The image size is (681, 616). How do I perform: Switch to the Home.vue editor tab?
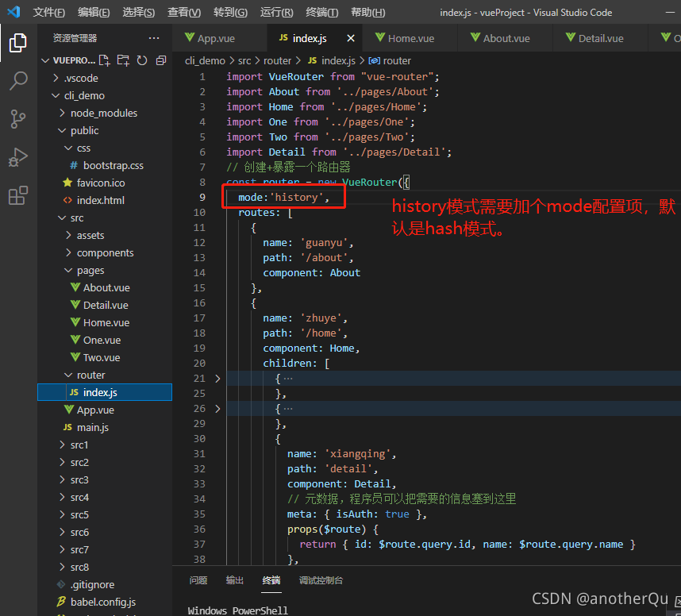pyautogui.click(x=411, y=38)
